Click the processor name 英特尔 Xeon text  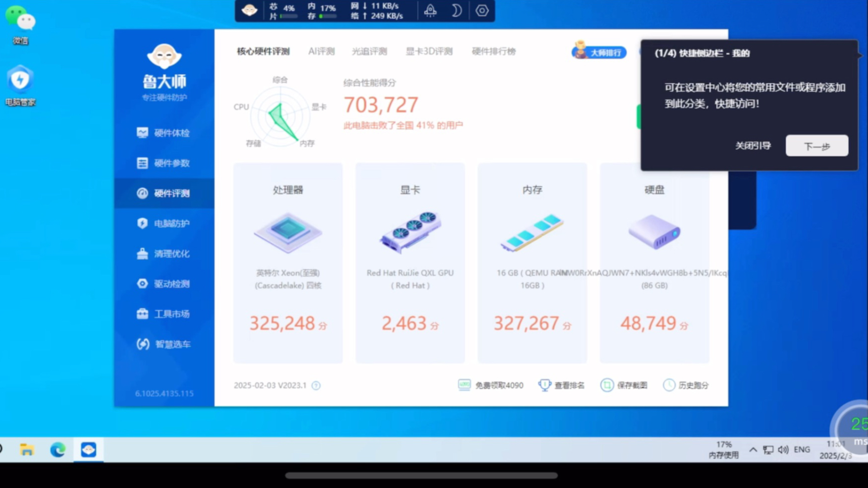click(x=288, y=279)
